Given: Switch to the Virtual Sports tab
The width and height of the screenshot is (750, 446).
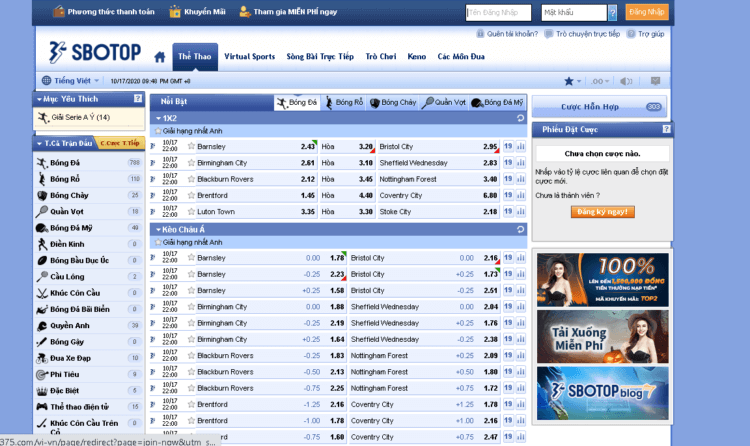Looking at the screenshot, I should point(249,57).
